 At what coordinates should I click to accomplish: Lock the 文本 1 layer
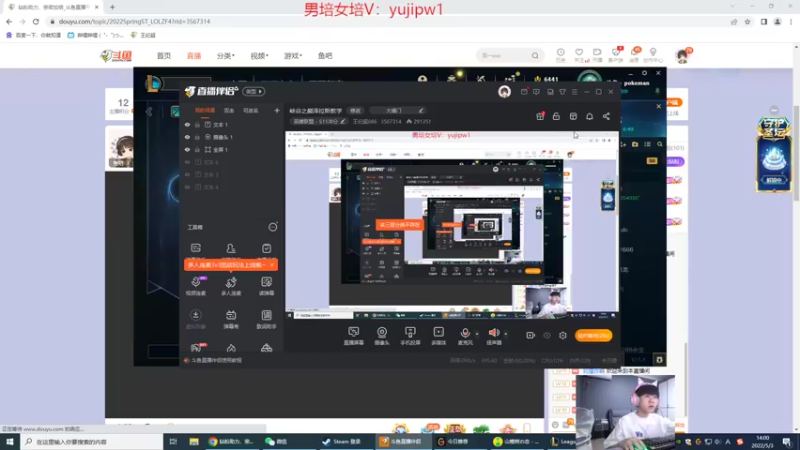click(197, 124)
